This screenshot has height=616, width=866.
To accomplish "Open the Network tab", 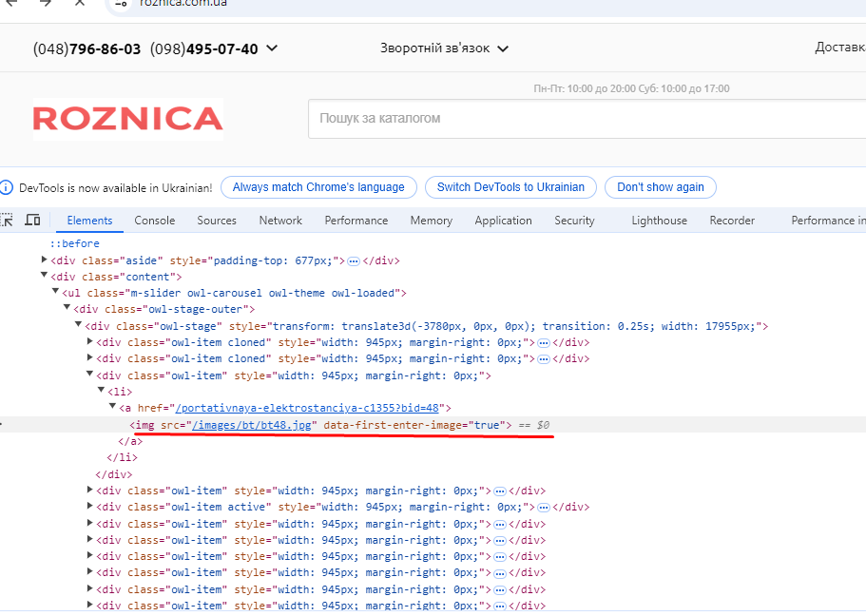I will tap(280, 221).
